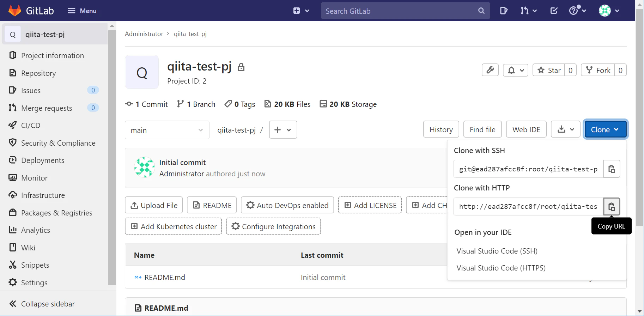This screenshot has width=644, height=316.
Task: Open the To-Do list icon
Action: click(x=554, y=11)
